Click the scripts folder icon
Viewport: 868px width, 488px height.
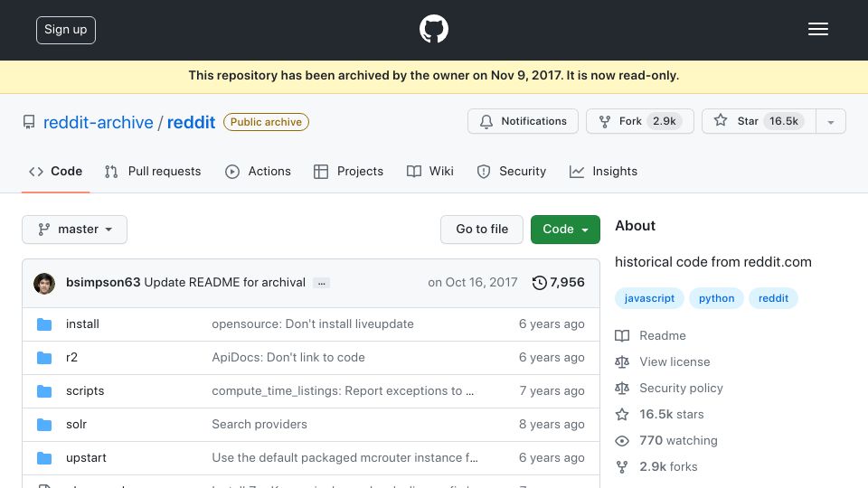pyautogui.click(x=44, y=391)
